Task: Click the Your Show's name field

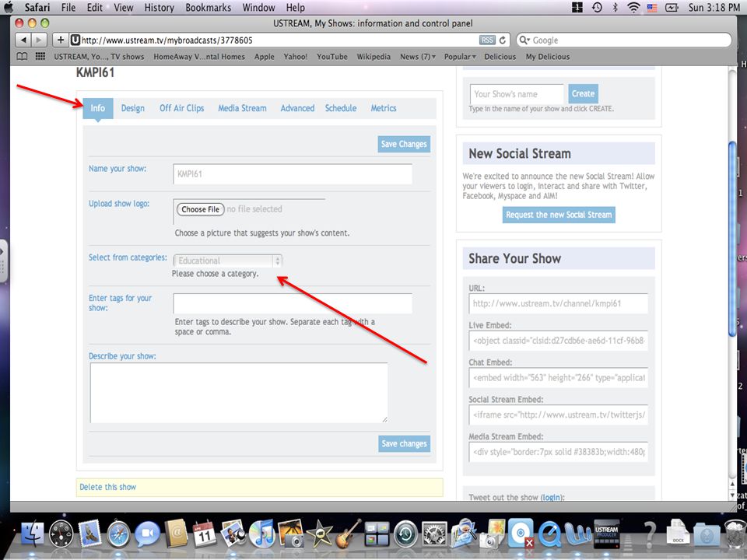Action: click(517, 94)
